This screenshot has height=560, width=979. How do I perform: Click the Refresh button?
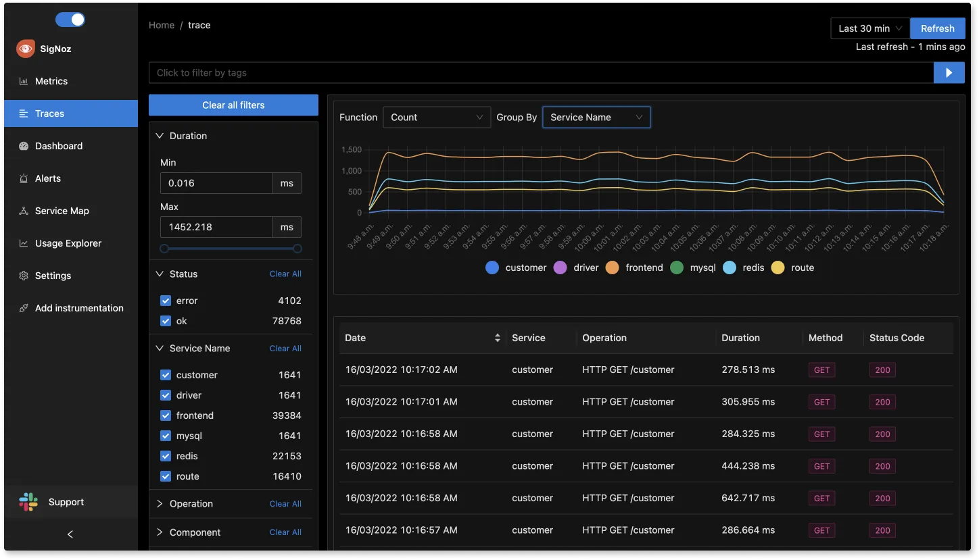[x=938, y=28]
